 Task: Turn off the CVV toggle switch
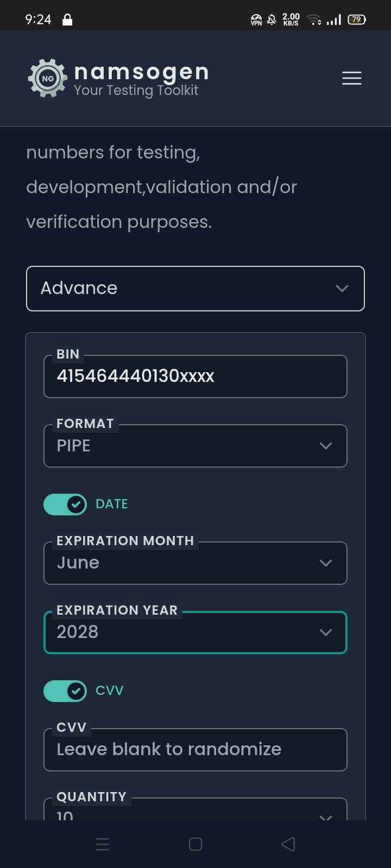click(65, 691)
